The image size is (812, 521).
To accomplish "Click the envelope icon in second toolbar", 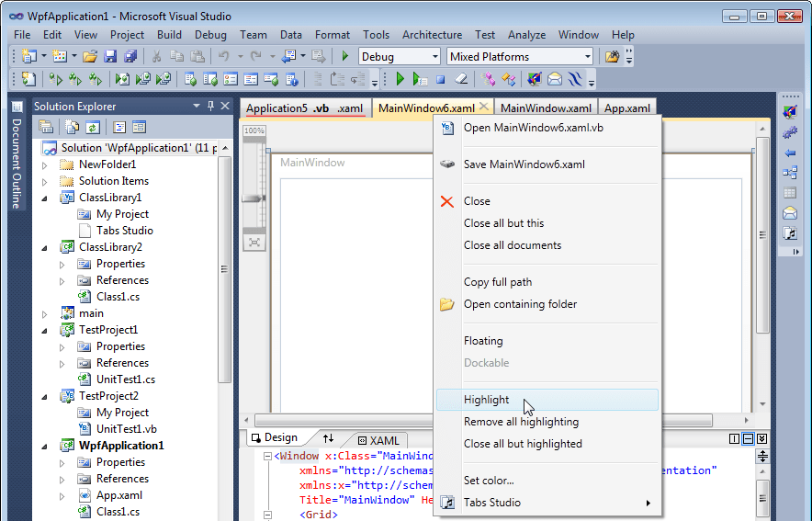I will tap(555, 79).
